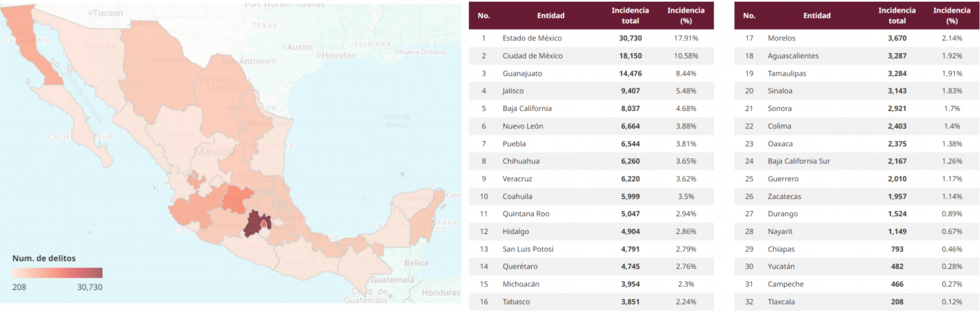Click the "Entidad" header in the right table
This screenshot has height=312, width=980.
(x=817, y=15)
